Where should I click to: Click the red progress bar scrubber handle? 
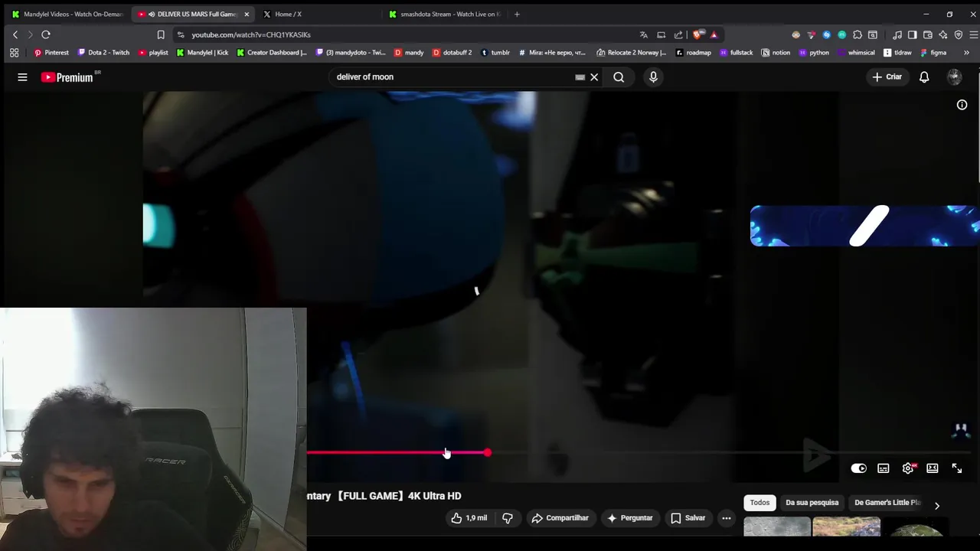point(488,453)
